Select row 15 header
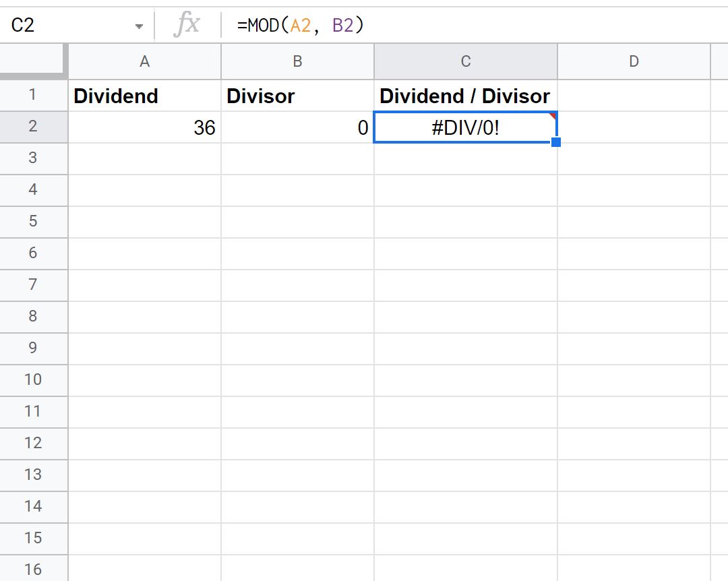 tap(32, 538)
